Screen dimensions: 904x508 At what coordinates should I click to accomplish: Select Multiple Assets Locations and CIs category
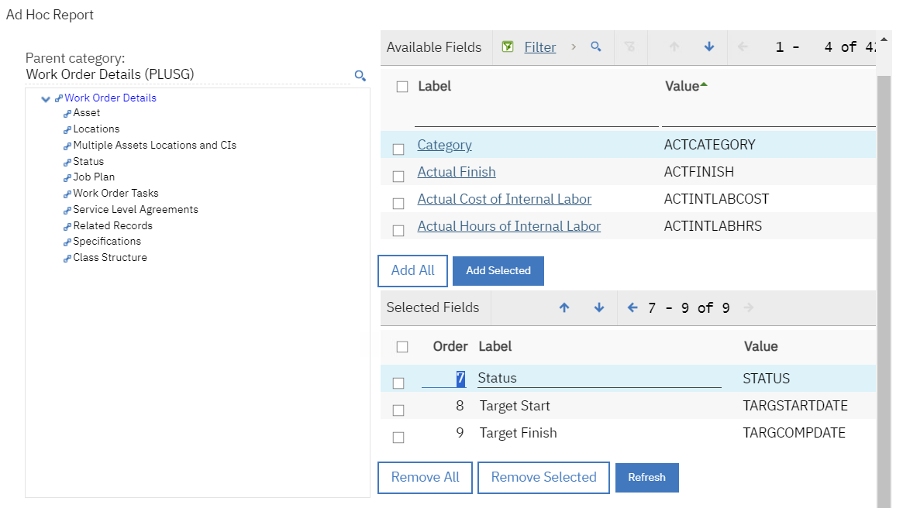coord(154,145)
